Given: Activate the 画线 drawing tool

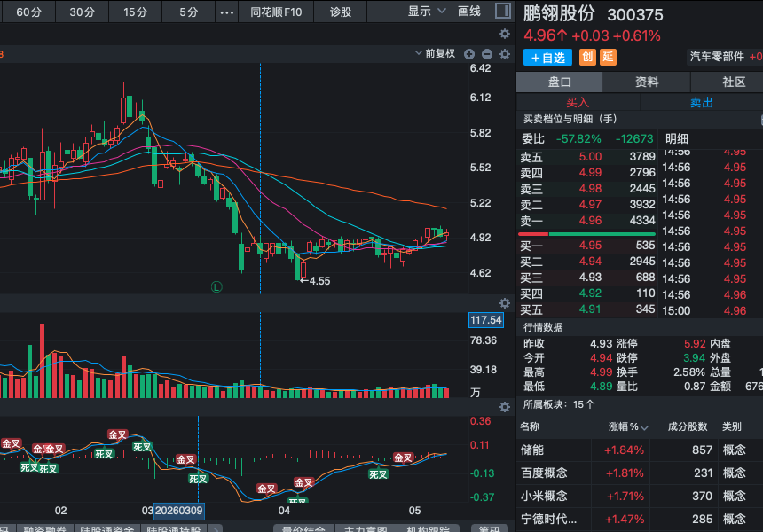Looking at the screenshot, I should point(469,12).
